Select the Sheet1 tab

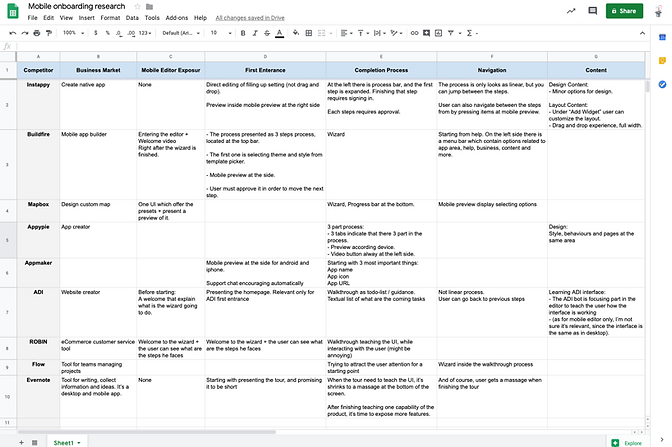66,442
